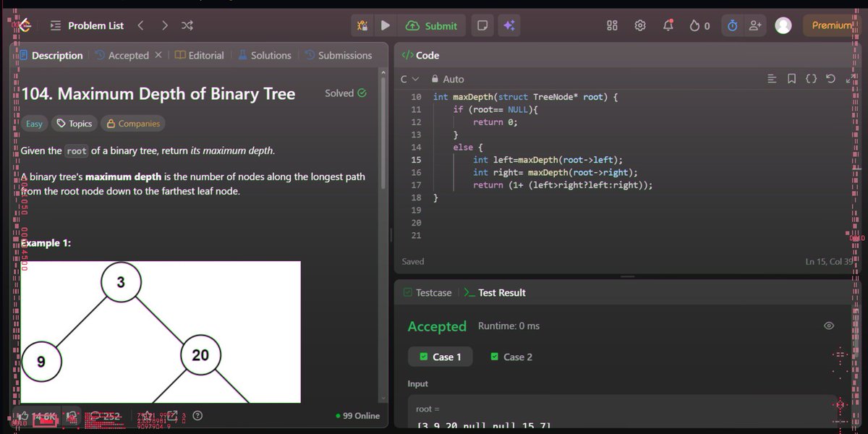
Task: Click the Solved status label
Action: (x=346, y=93)
